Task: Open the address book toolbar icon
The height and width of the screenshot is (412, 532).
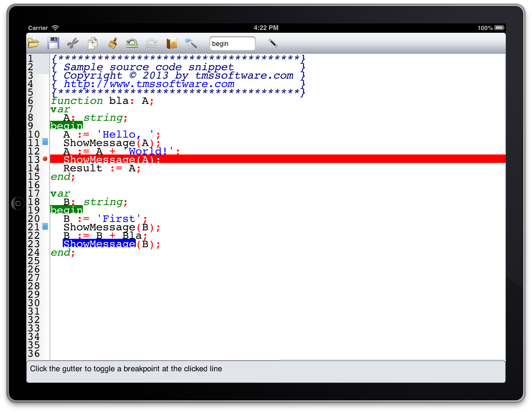Action: [171, 43]
